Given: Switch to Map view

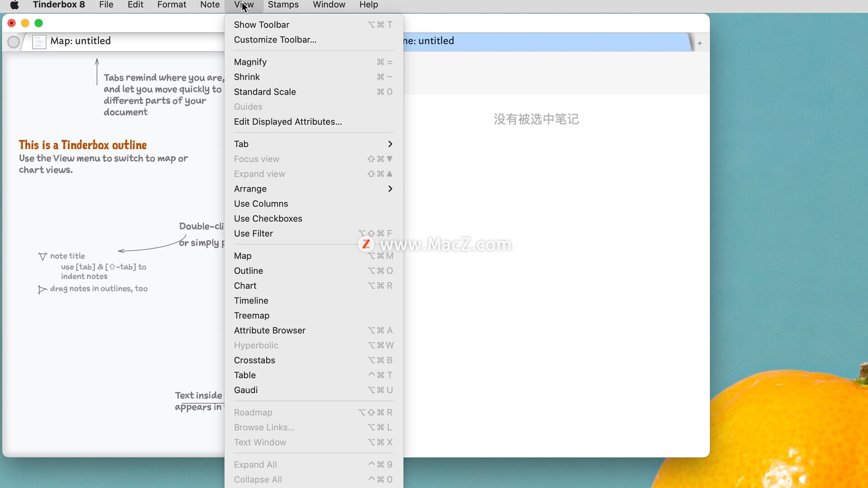Looking at the screenshot, I should pyautogui.click(x=313, y=256).
